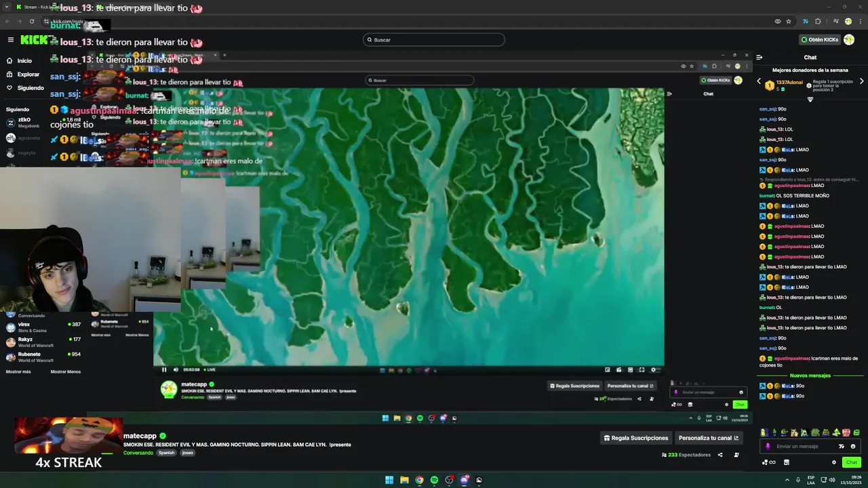
Task: Reload the page with the browser refresh icon
Action: point(31,21)
